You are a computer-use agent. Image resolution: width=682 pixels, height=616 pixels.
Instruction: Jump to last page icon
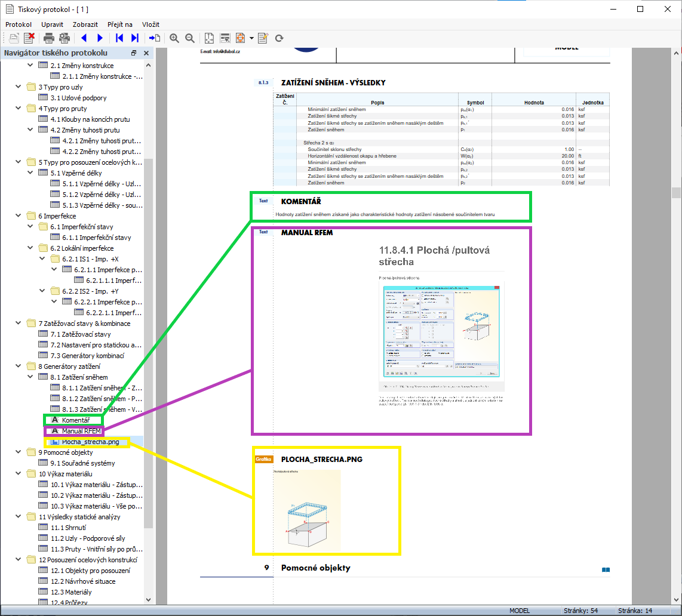point(135,38)
